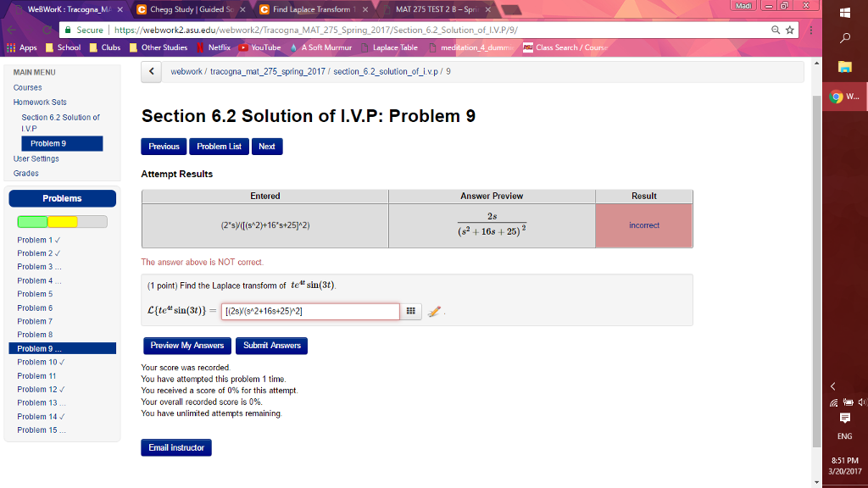Click the ENG language indicator

(845, 436)
